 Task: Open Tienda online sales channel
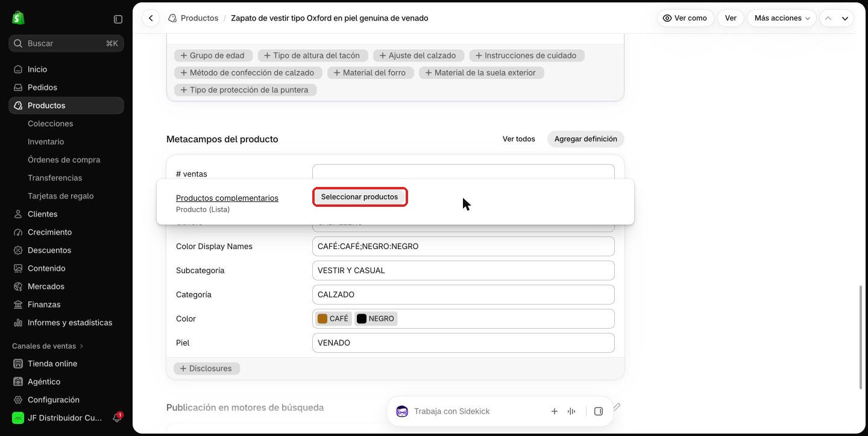tap(66, 364)
